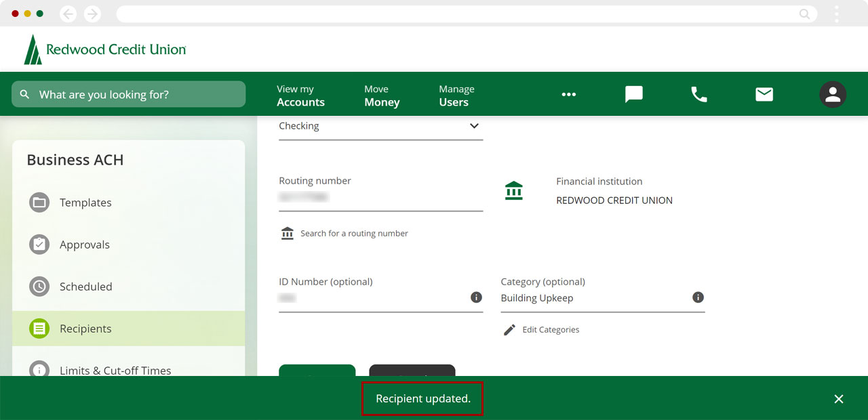Click the Business ACH heading
This screenshot has height=420, width=868.
(75, 160)
